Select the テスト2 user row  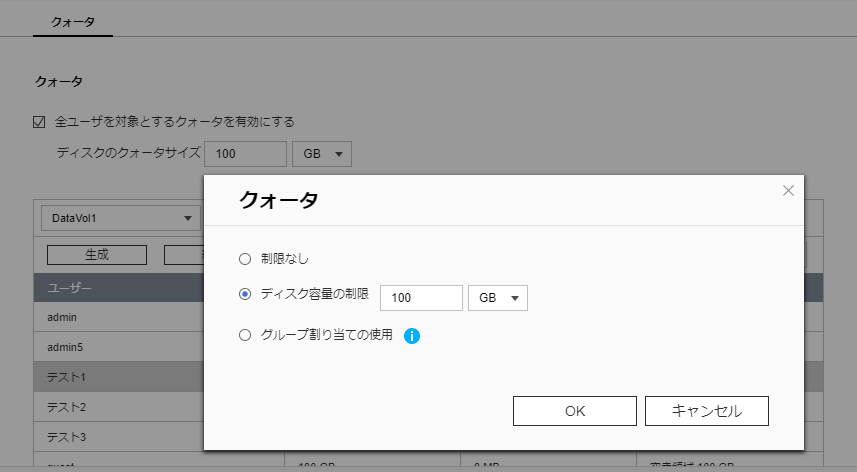pyautogui.click(x=119, y=407)
